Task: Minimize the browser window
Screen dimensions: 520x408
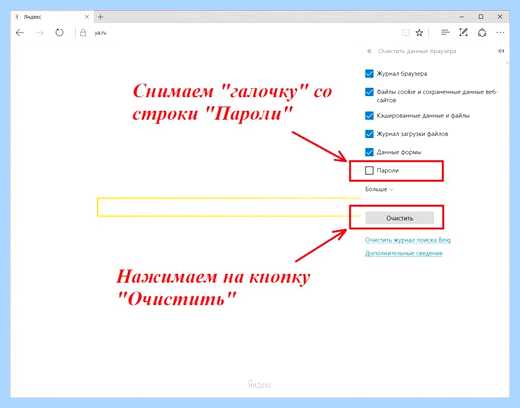Action: 462,17
